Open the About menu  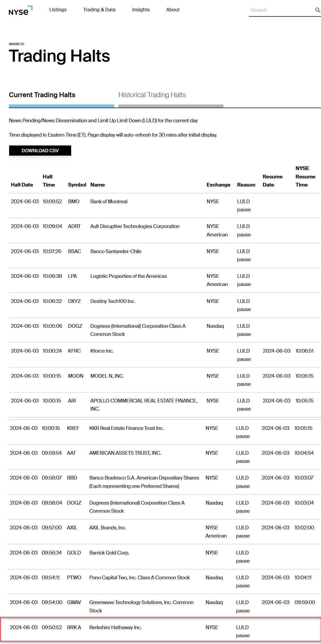(x=173, y=10)
